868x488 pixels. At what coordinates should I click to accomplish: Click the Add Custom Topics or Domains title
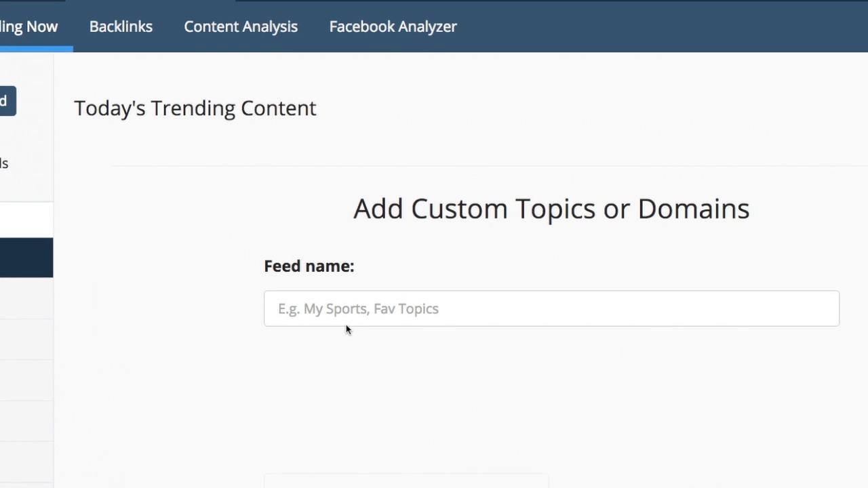coord(551,209)
